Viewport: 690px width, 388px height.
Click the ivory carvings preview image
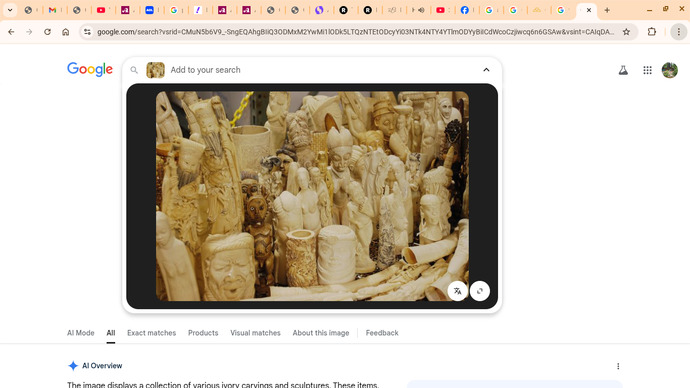click(x=312, y=196)
